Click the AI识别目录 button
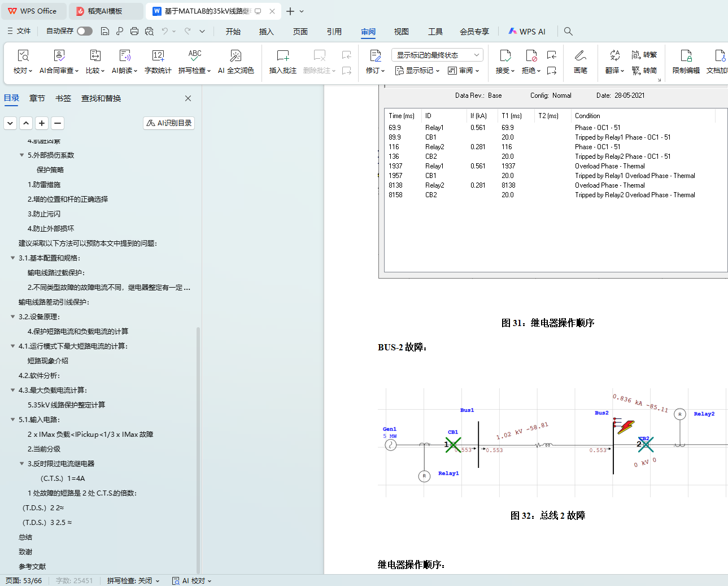Screen dimensions: 728x586 169,123
